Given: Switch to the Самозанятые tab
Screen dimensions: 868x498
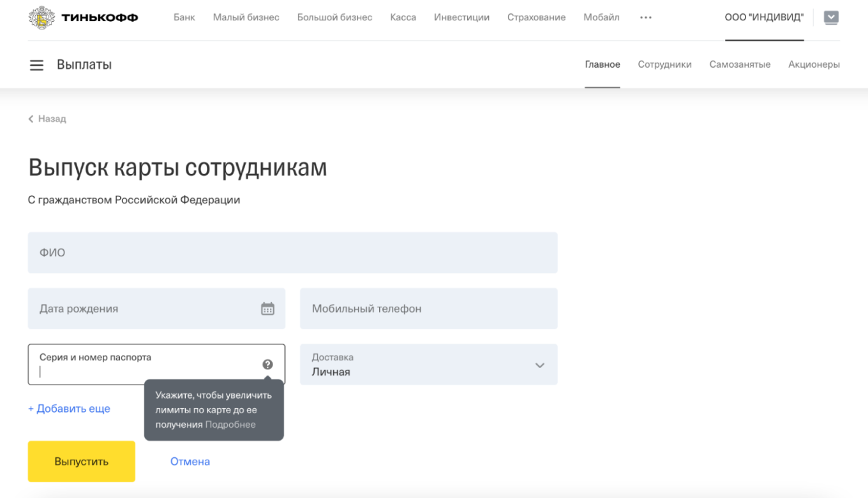Looking at the screenshot, I should tap(740, 64).
